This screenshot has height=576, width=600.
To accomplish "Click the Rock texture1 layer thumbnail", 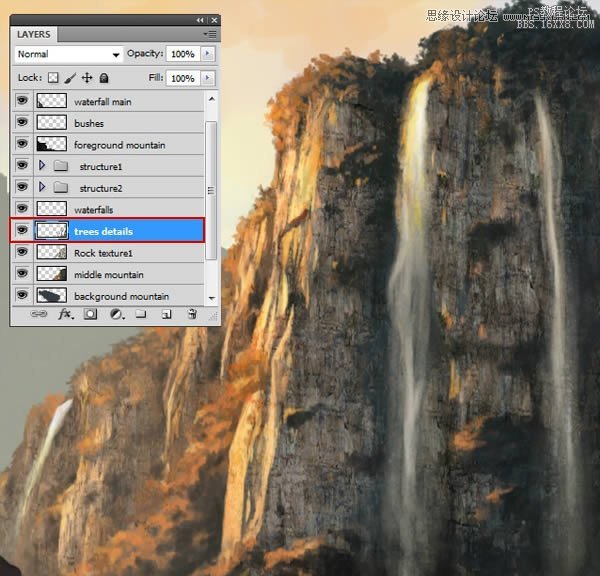I will pos(52,252).
